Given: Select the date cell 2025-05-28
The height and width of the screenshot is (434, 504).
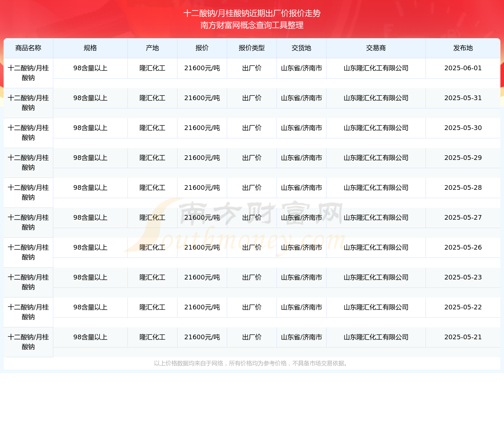Looking at the screenshot, I should [x=463, y=188].
